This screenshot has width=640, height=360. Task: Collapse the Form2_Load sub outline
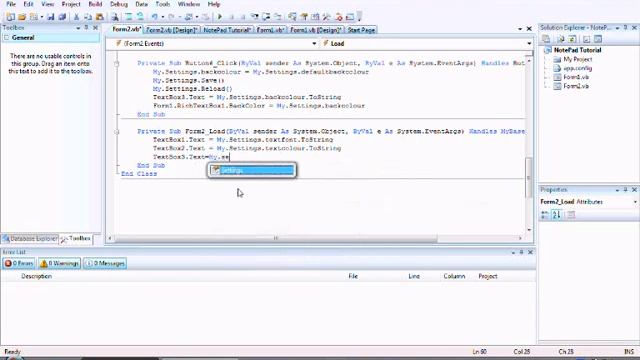point(117,131)
